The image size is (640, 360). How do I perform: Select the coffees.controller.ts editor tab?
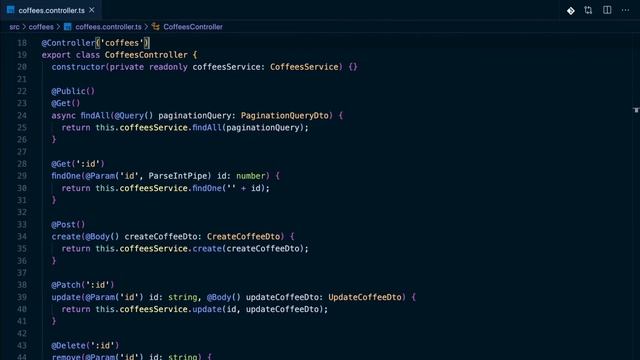click(51, 10)
